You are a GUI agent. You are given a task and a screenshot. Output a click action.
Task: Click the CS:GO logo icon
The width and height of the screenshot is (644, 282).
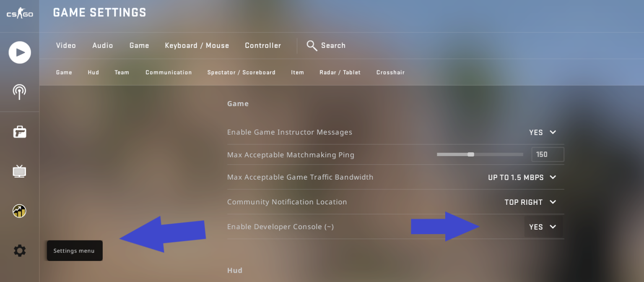coord(20,14)
